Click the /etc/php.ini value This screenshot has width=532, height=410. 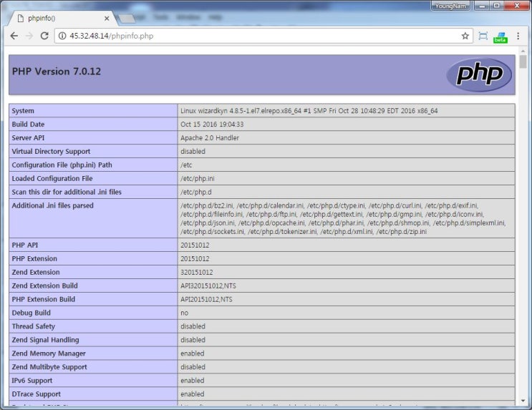point(197,178)
